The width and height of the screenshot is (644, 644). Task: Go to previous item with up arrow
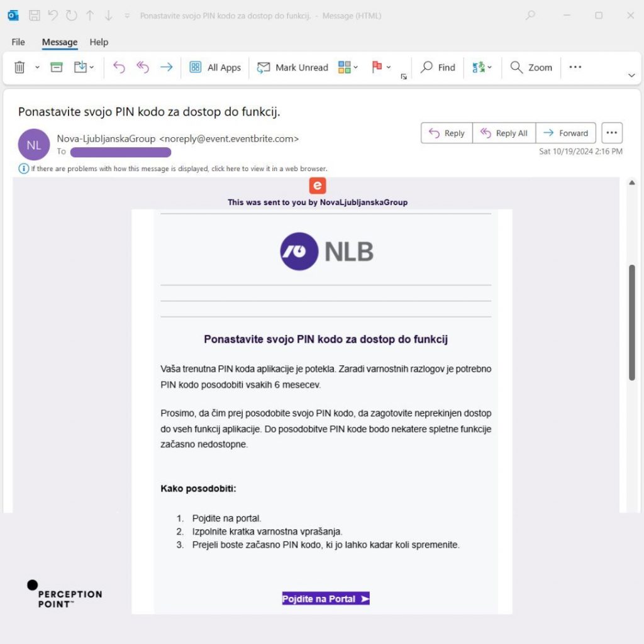click(90, 16)
